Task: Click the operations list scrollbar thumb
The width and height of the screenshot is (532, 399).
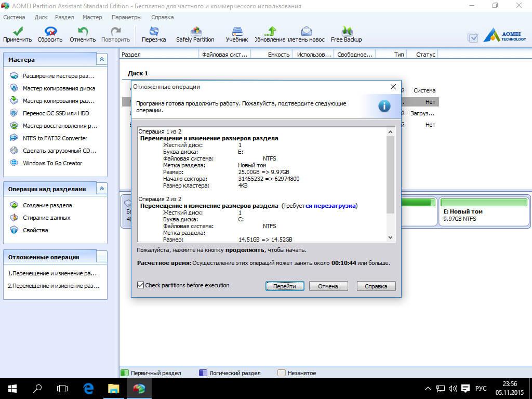Action: (390, 175)
